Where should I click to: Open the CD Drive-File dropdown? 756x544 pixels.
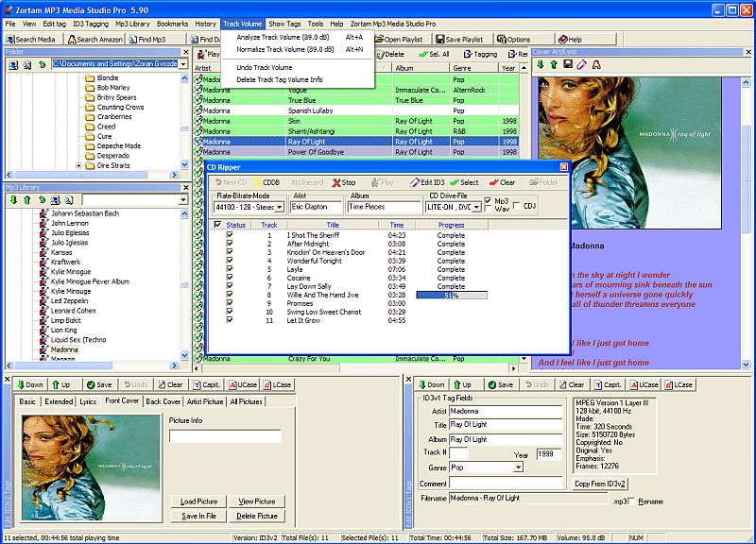tap(476, 207)
